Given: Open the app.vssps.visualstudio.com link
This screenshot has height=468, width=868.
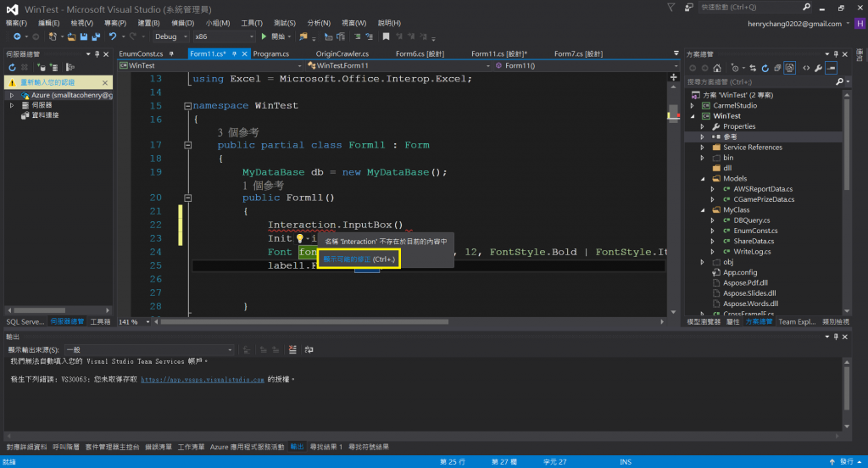Looking at the screenshot, I should pos(203,379).
